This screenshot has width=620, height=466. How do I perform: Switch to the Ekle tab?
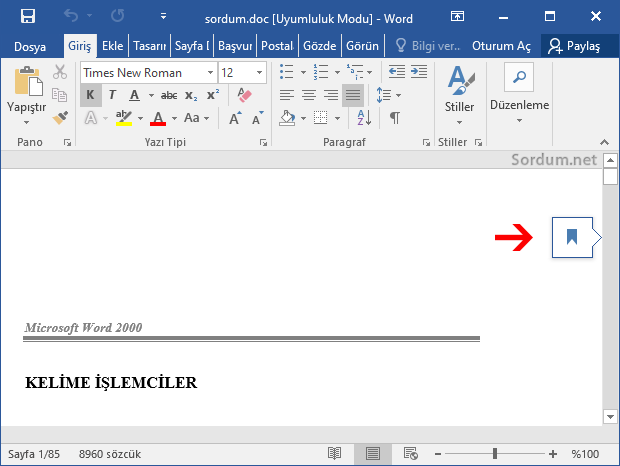pos(113,46)
